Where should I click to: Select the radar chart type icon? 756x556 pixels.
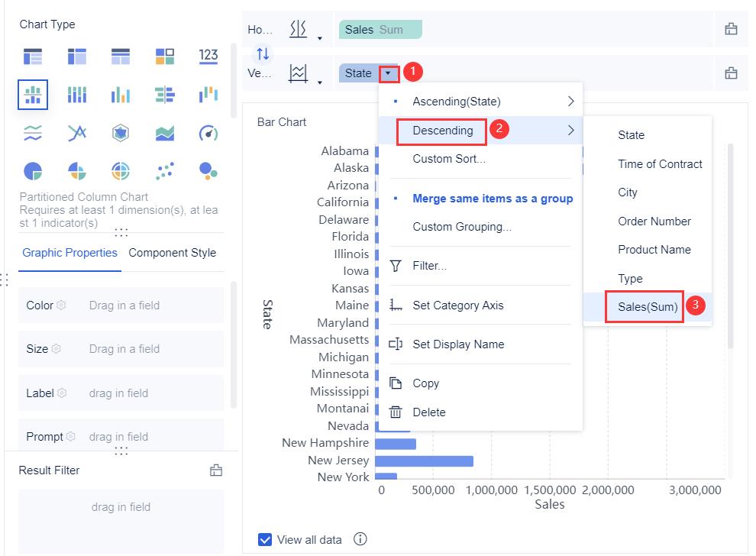coord(120,132)
